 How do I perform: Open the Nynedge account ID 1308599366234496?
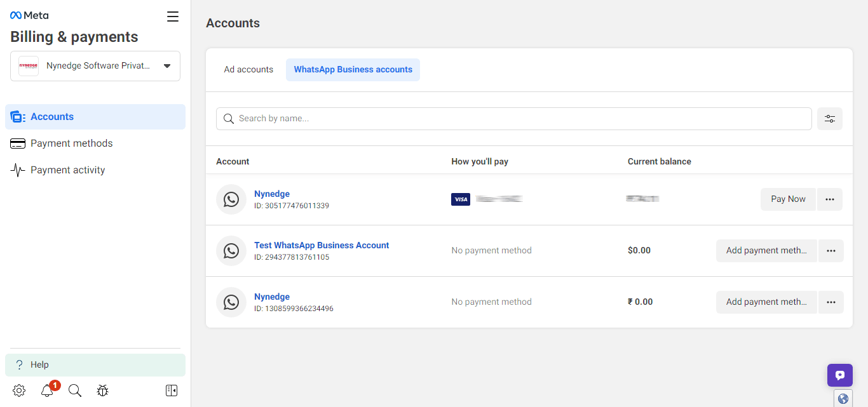272,297
